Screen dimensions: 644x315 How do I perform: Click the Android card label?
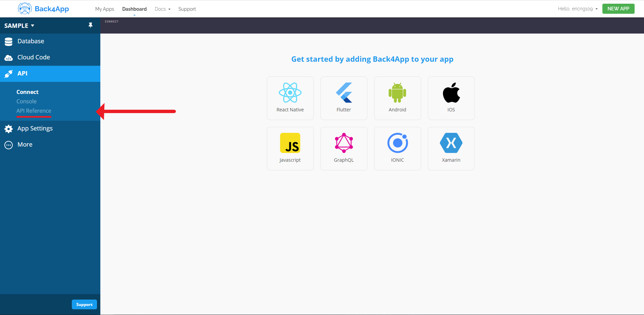(x=397, y=110)
